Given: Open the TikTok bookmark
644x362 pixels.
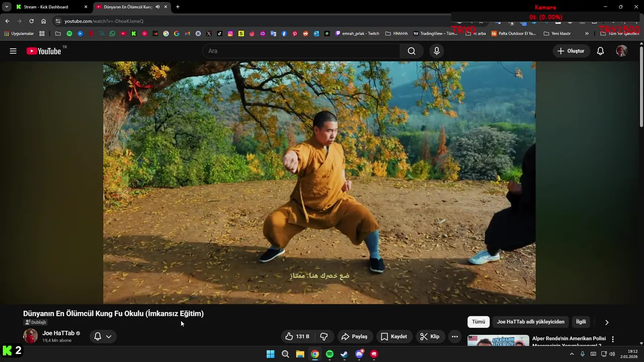Looking at the screenshot, I should click(x=220, y=34).
